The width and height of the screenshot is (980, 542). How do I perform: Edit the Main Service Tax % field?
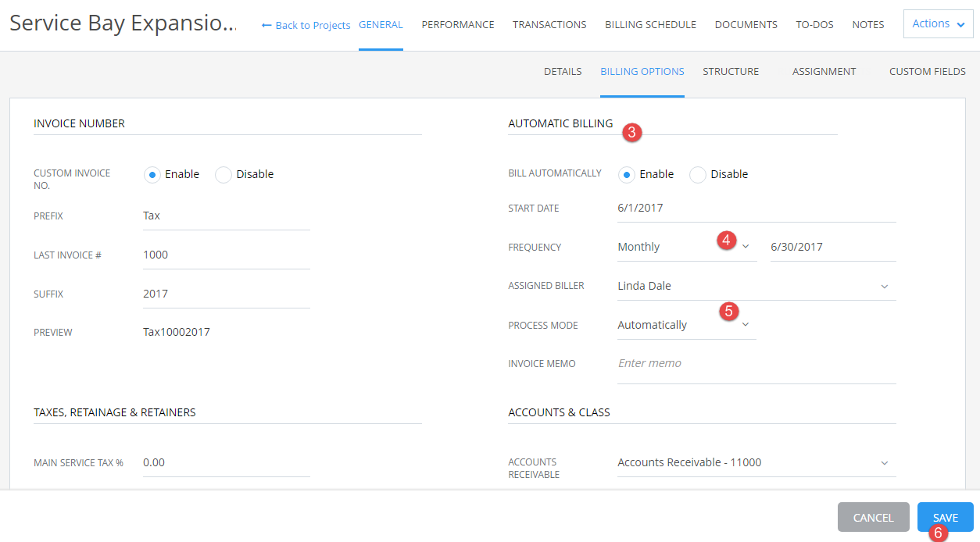(227, 462)
